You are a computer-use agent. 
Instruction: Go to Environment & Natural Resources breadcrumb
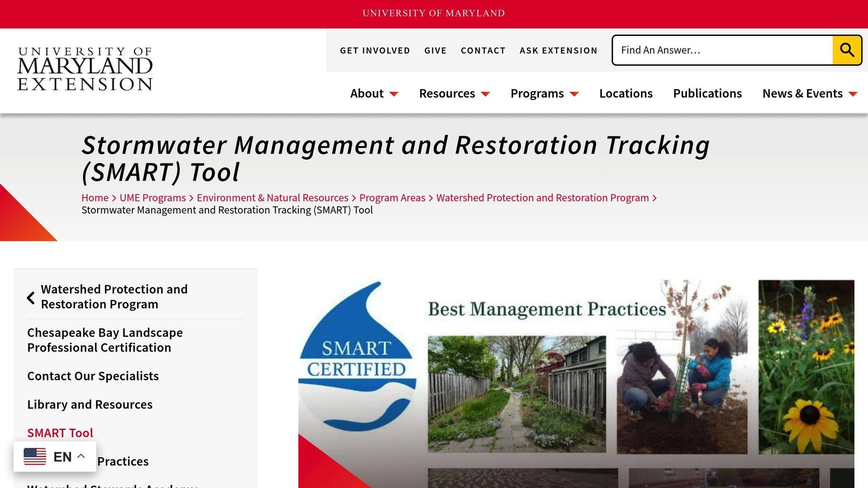273,198
